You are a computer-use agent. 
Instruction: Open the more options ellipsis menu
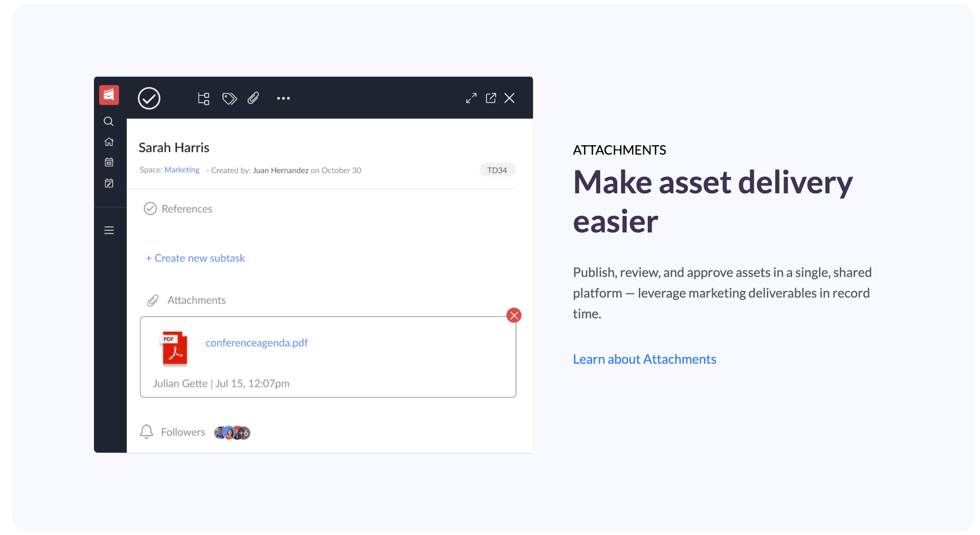283,98
